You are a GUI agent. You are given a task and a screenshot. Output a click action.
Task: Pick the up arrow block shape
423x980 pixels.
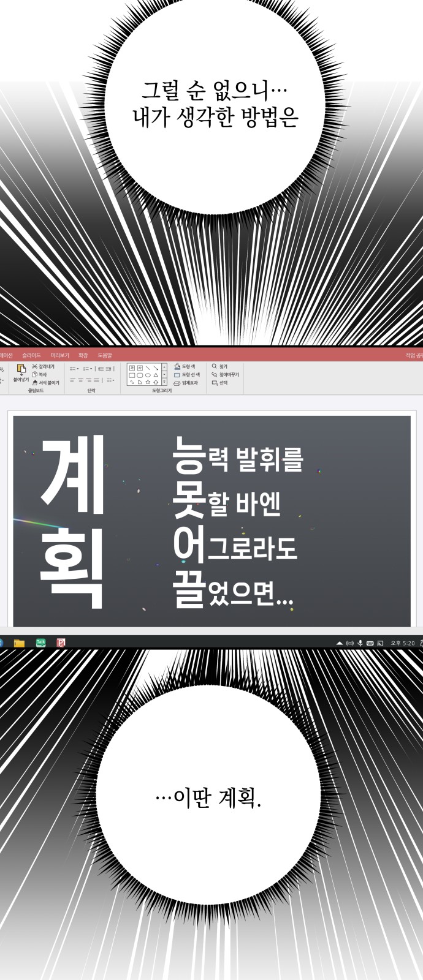156,382
